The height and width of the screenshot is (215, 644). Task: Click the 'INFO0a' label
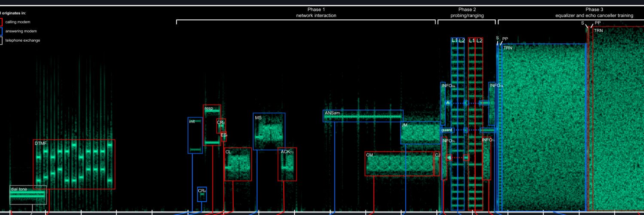[x=448, y=86]
